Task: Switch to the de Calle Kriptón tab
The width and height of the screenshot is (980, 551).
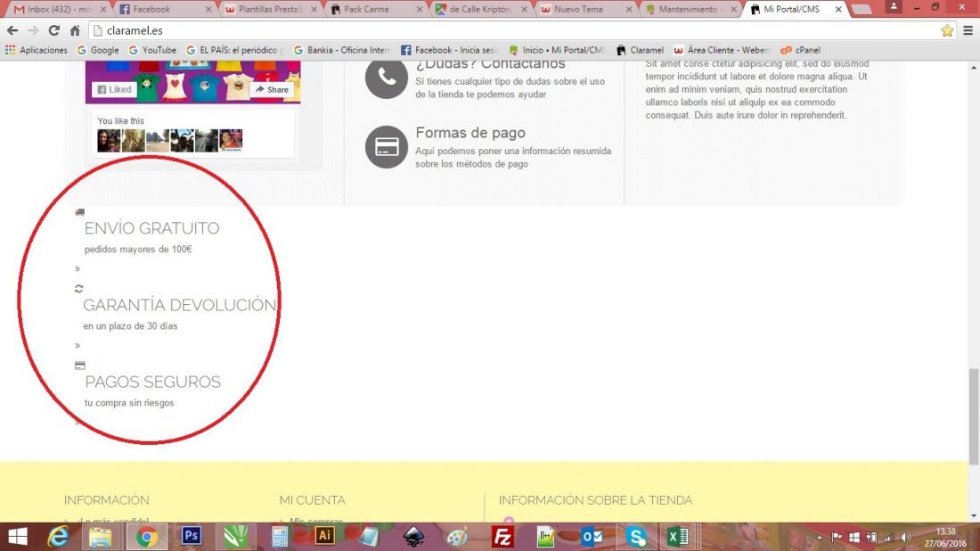Action: [480, 10]
